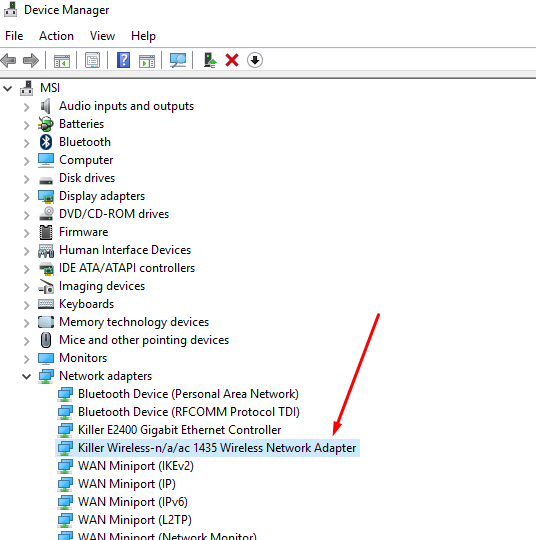Image resolution: width=536 pixels, height=540 pixels.
Task: Click the Firmware chip icon
Action: point(46,232)
